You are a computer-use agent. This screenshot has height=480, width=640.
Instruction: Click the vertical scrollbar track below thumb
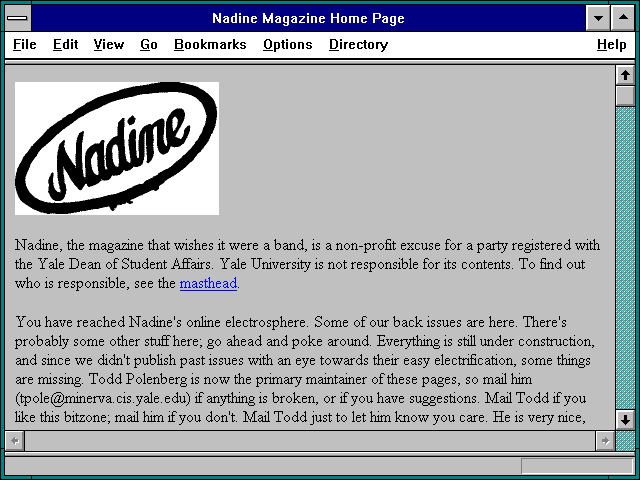[625, 257]
